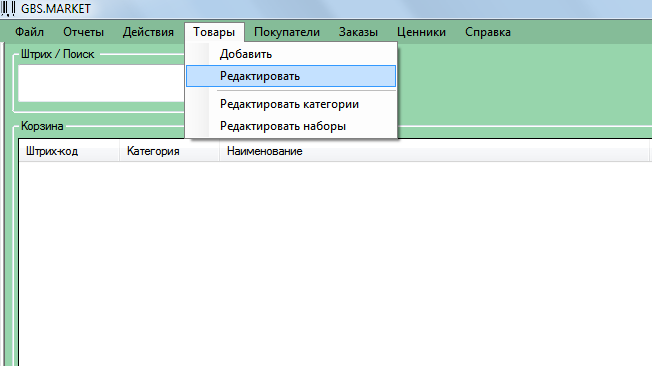Open the Ценники menu

pos(421,32)
